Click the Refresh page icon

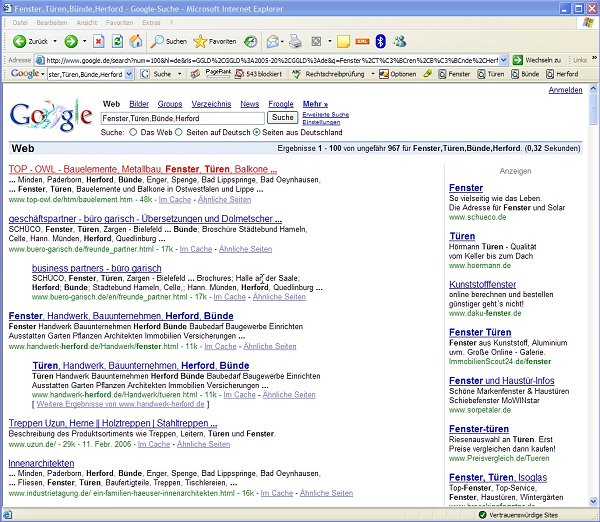pos(117,41)
